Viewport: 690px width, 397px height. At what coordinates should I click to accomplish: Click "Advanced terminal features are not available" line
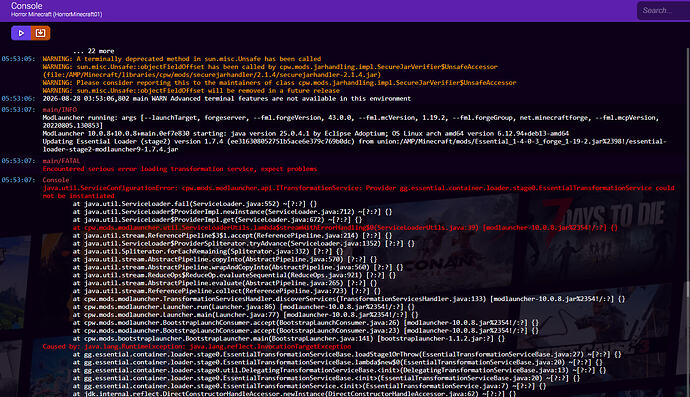tap(227, 99)
